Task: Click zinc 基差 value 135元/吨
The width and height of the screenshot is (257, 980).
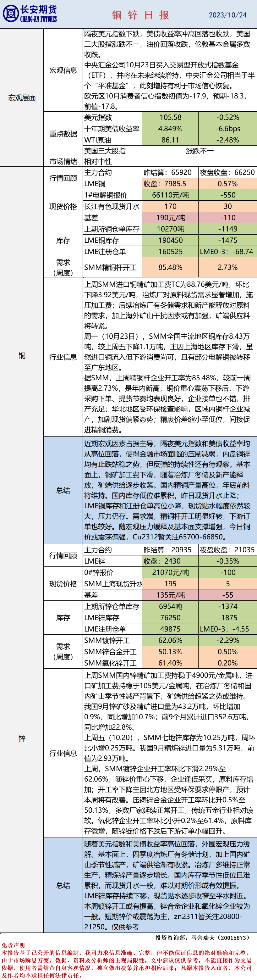Action: (x=170, y=595)
